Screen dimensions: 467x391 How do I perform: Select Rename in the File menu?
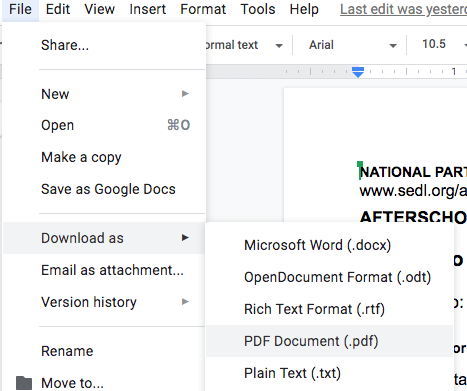104,351
